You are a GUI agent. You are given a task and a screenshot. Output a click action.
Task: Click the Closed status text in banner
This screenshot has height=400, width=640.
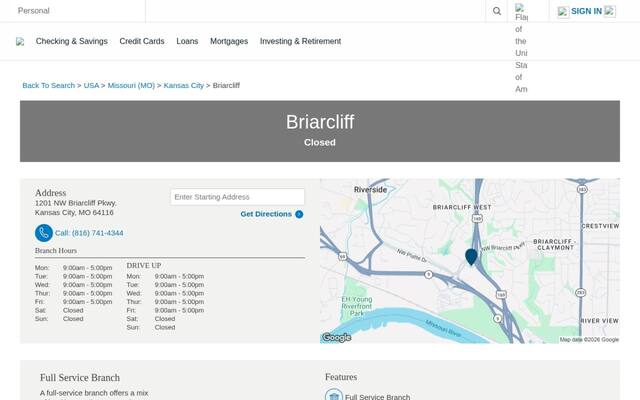(320, 142)
